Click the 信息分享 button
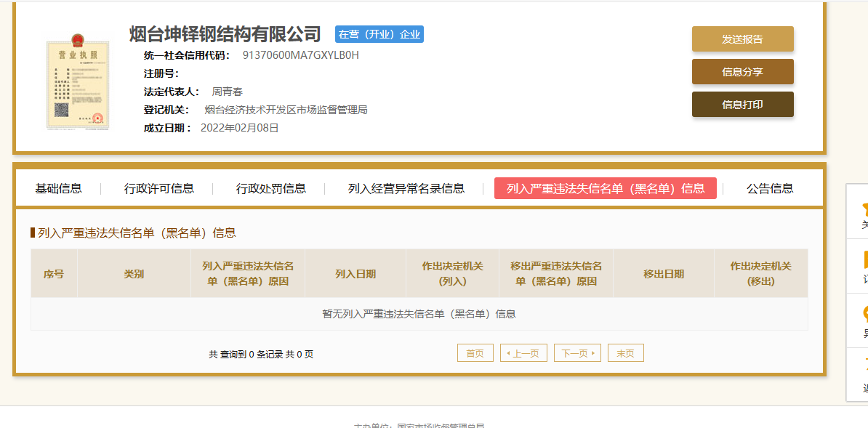The height and width of the screenshot is (428, 868). point(742,71)
